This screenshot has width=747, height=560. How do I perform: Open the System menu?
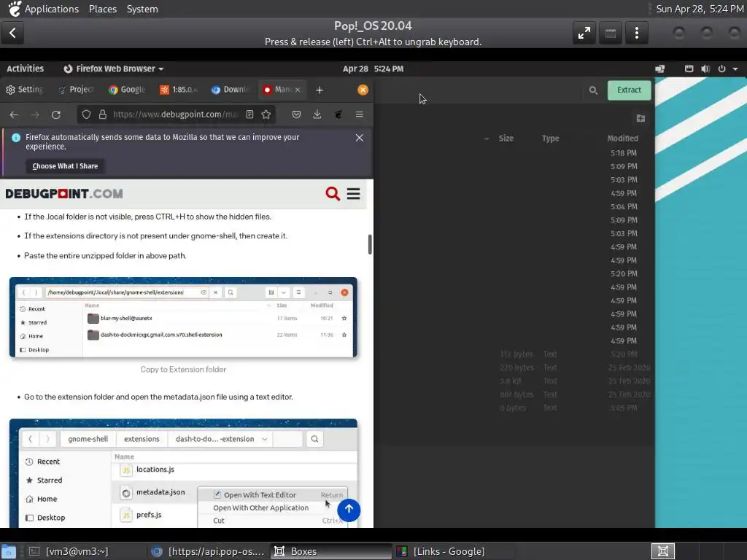tap(142, 9)
